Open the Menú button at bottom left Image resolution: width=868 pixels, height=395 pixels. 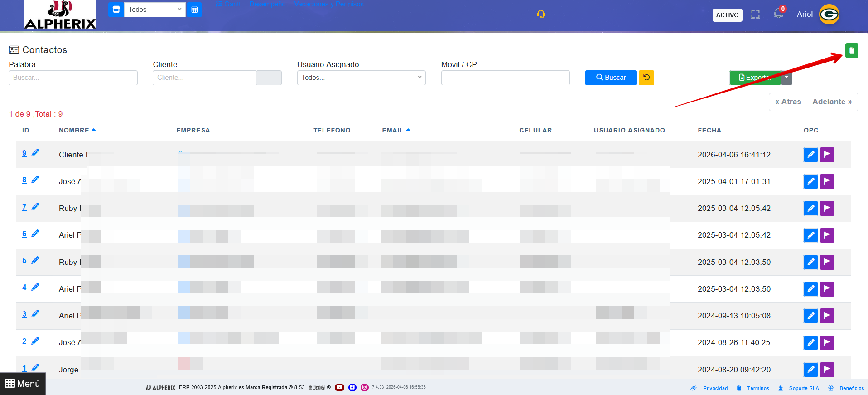coord(23,384)
